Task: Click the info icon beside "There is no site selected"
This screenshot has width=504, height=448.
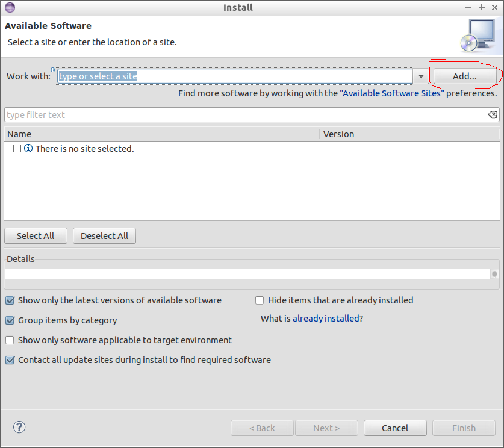Action: [28, 148]
